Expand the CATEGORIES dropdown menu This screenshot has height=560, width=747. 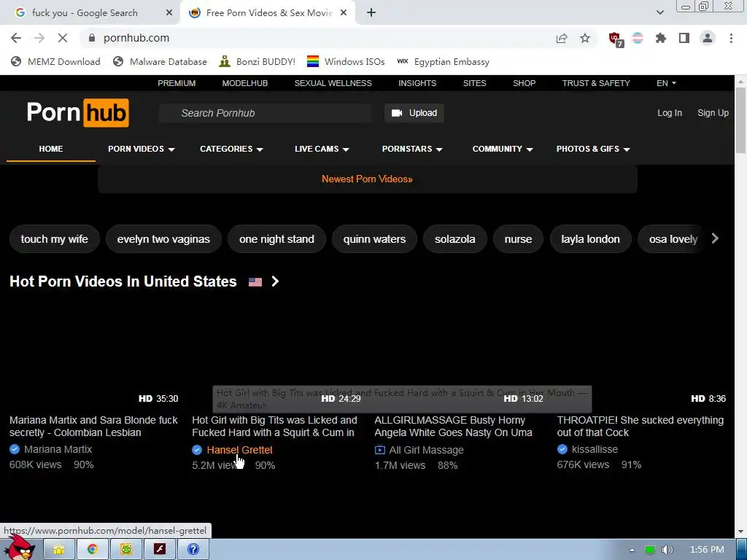pyautogui.click(x=231, y=149)
